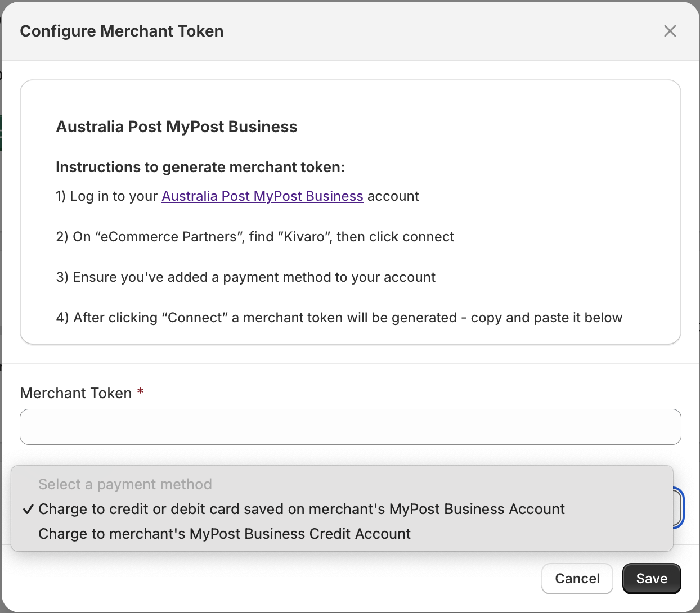Click instruction step mentioning Kivaro connect
The width and height of the screenshot is (700, 613).
pyautogui.click(x=255, y=236)
